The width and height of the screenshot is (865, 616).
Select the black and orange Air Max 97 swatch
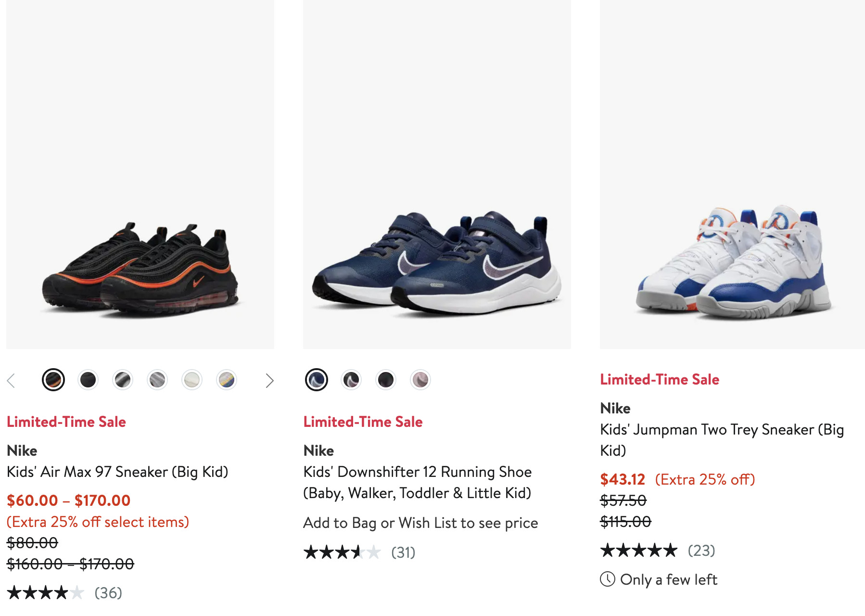(x=53, y=380)
